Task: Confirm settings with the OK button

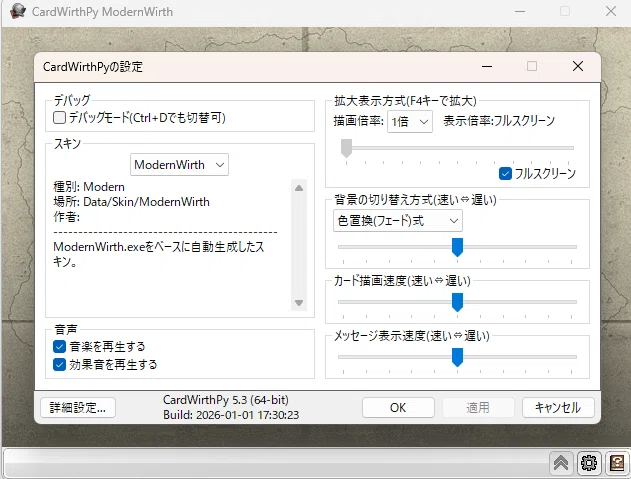Action: pos(398,408)
